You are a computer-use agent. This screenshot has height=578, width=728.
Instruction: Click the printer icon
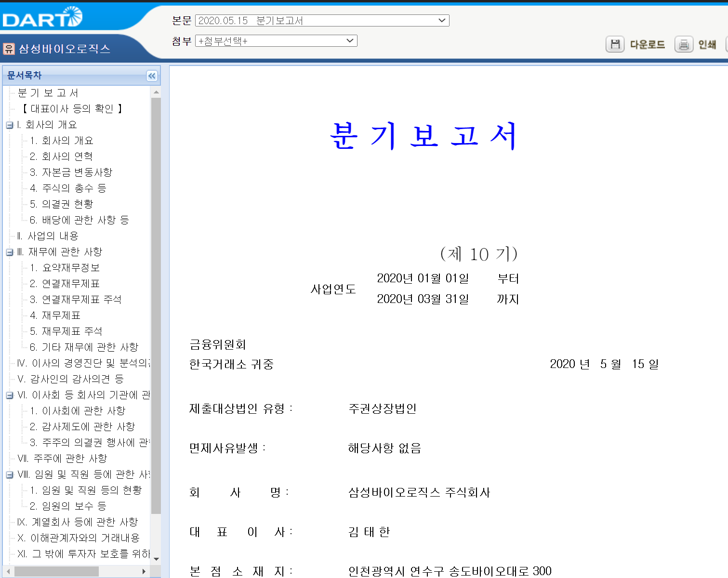[x=684, y=44]
